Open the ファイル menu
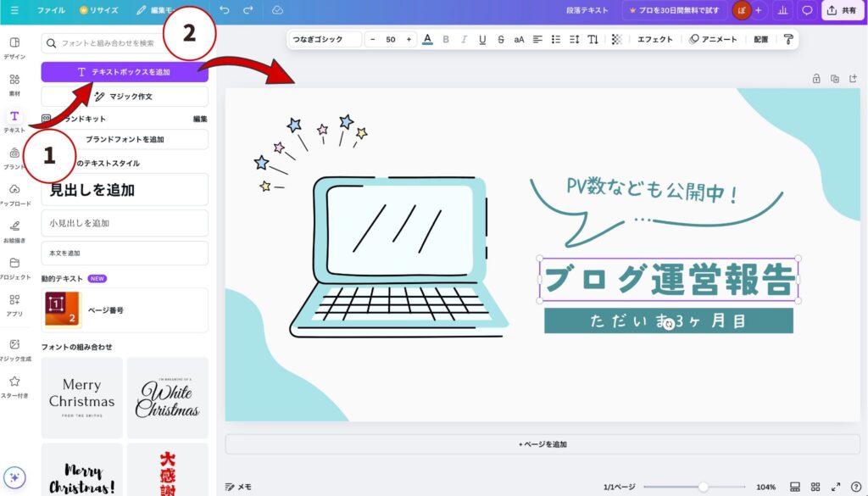The image size is (868, 496). (x=51, y=10)
